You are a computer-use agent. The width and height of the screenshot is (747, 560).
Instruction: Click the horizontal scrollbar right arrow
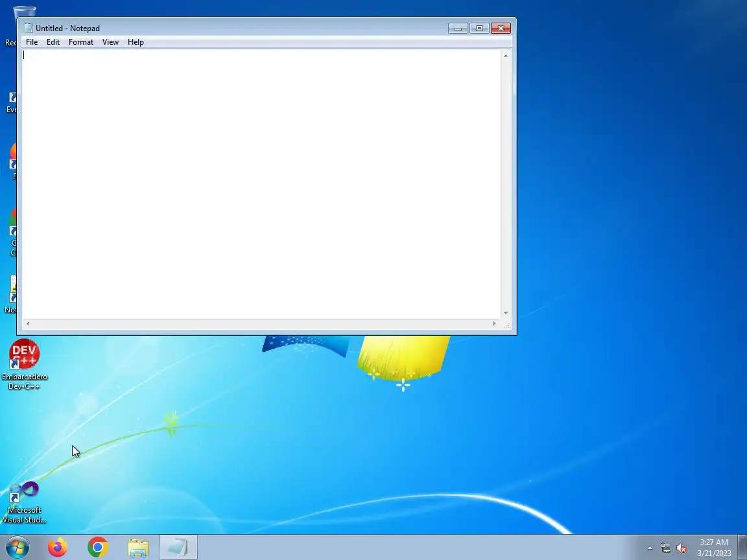click(x=495, y=324)
